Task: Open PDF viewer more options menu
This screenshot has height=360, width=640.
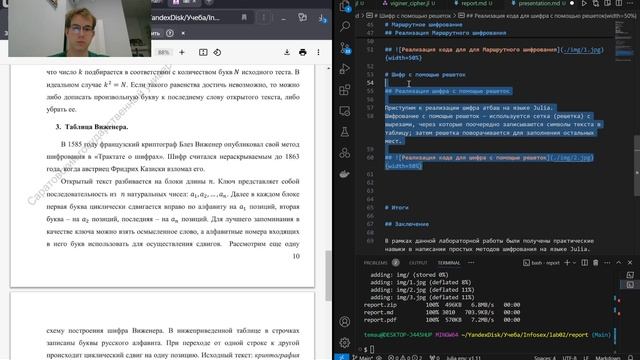Action: coord(318,52)
